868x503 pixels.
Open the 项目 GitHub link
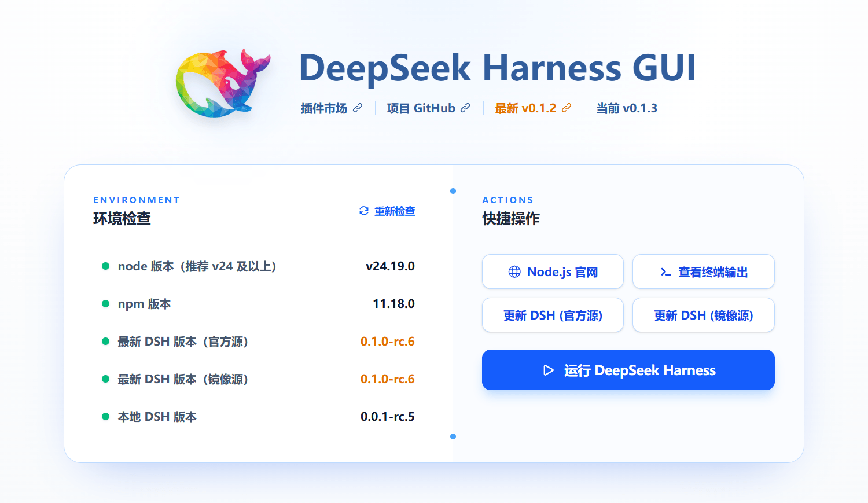pyautogui.click(x=428, y=108)
